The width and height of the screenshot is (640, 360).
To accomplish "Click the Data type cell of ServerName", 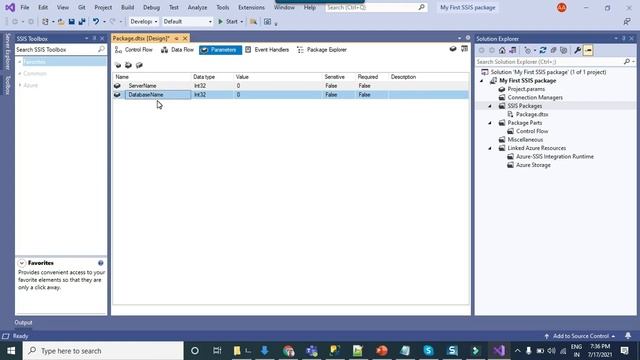I will coord(212,86).
